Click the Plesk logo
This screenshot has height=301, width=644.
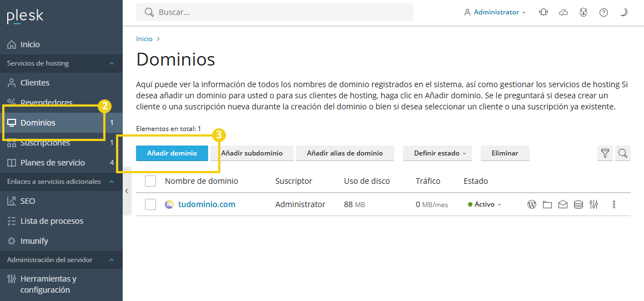coord(25,17)
